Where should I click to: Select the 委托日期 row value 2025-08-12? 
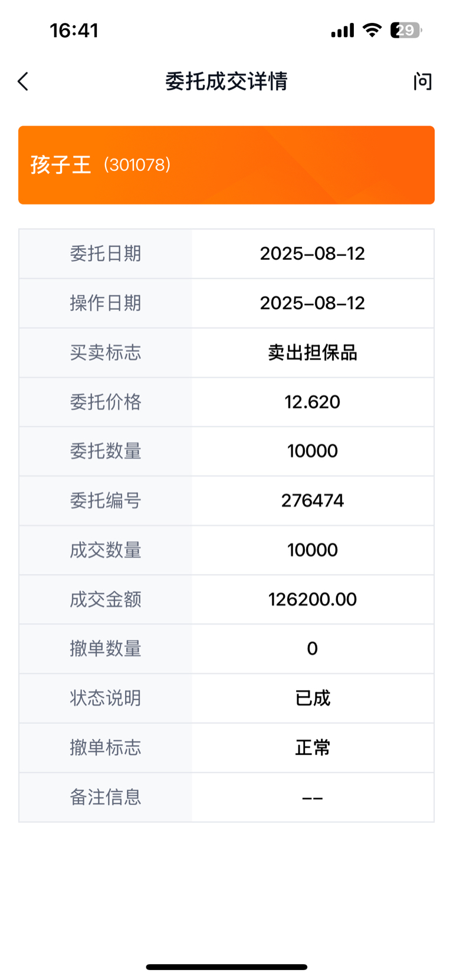tap(313, 253)
